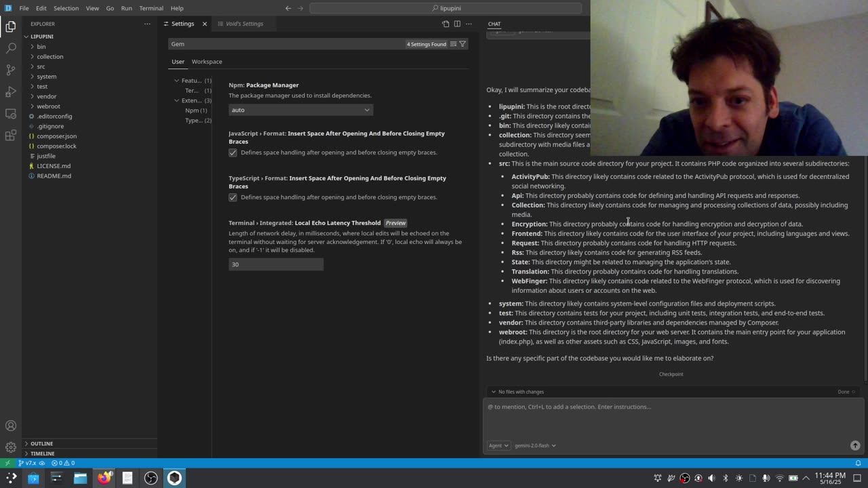Send the chat message with arrow button

pos(855,445)
